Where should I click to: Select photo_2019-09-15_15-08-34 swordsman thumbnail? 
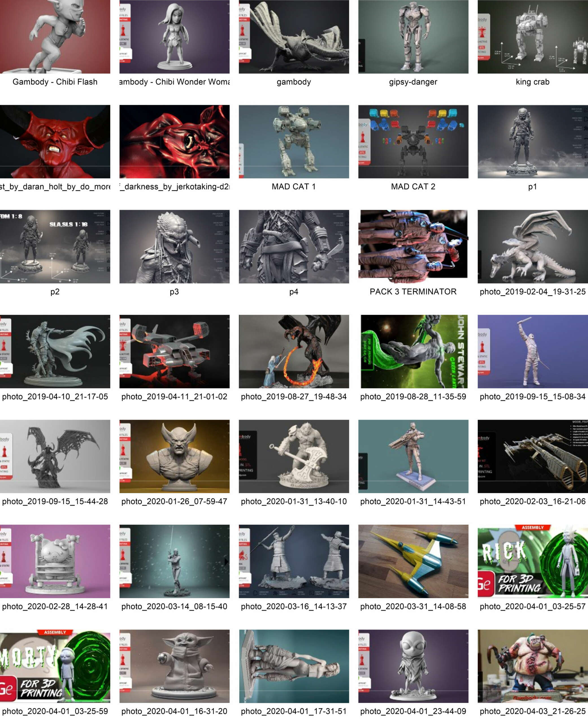[x=533, y=351]
